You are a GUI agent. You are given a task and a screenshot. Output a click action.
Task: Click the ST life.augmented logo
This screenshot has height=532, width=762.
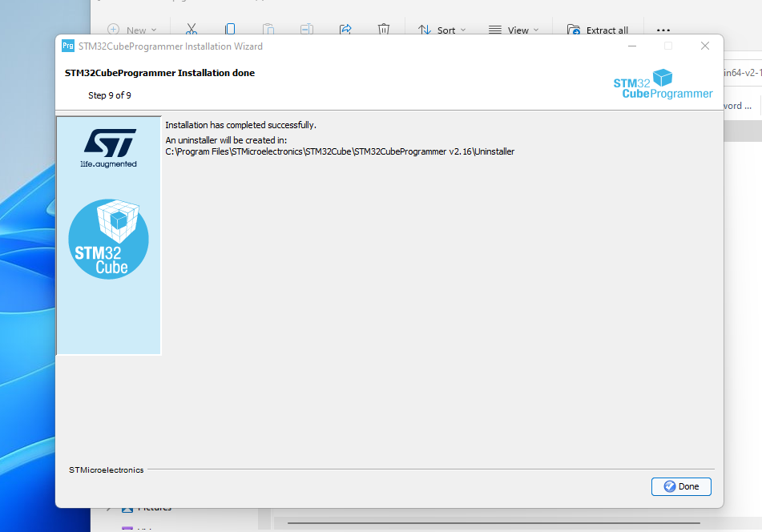(x=109, y=148)
